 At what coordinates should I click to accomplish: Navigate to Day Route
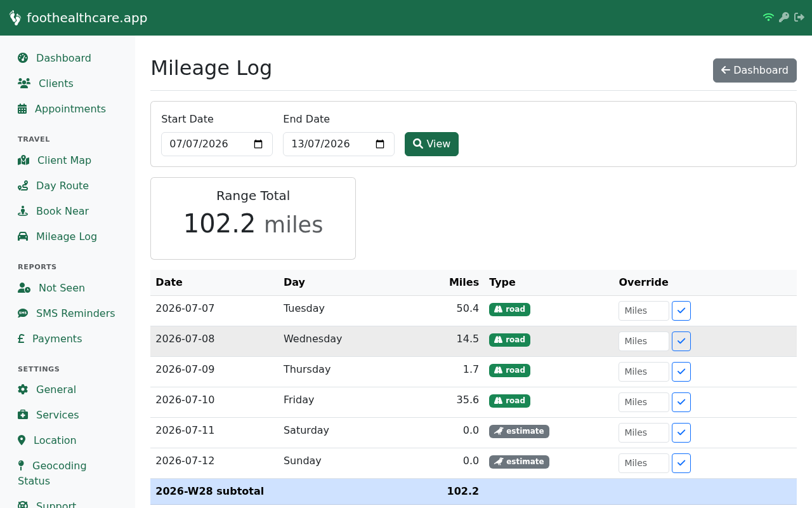(x=62, y=185)
